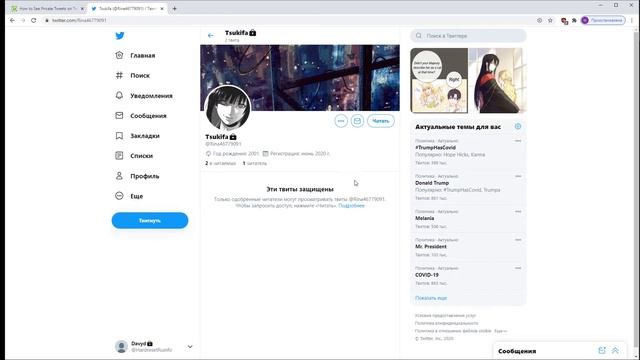Open the Donald Trump trend
This screenshot has height=360, width=640.
tap(432, 183)
